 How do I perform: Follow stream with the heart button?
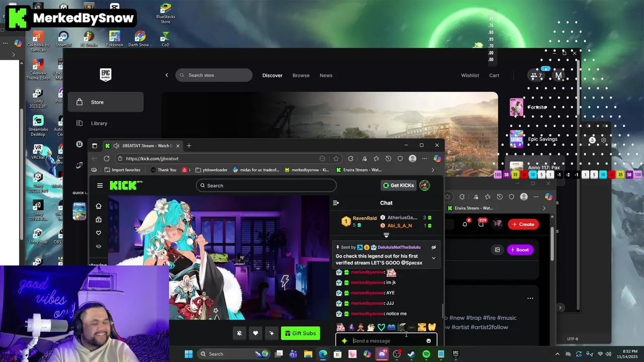[256, 333]
